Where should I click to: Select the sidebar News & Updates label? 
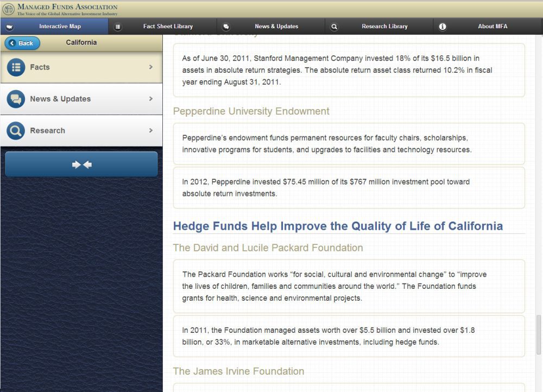[x=60, y=99]
